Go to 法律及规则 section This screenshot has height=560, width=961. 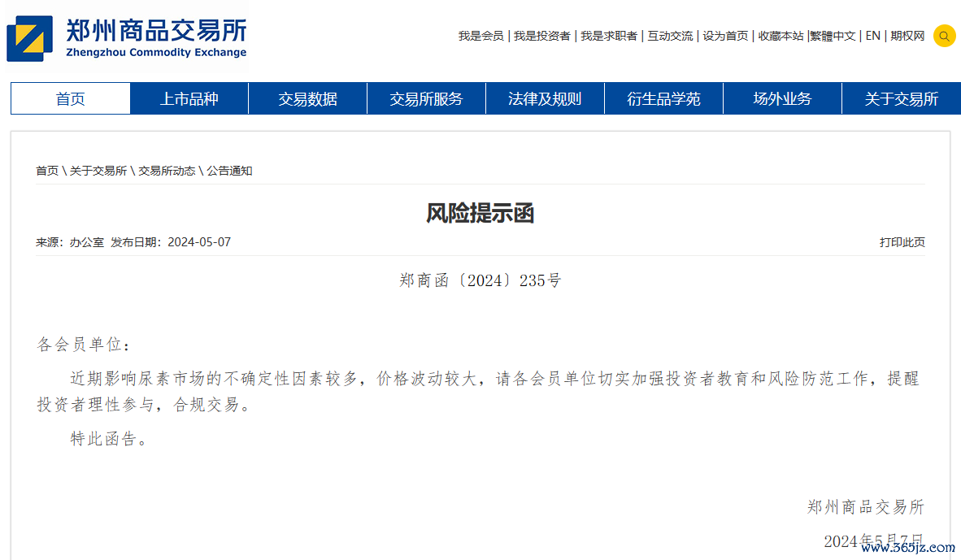pyautogui.click(x=545, y=99)
